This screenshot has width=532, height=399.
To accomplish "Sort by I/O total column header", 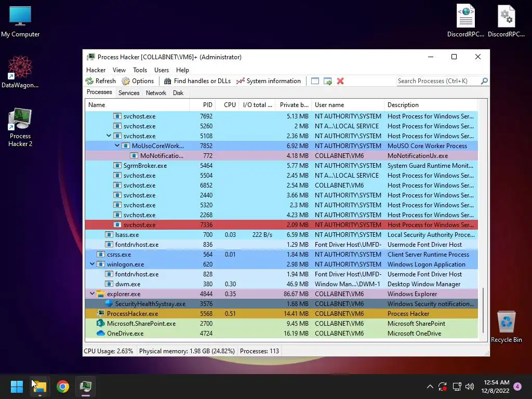I will coord(257,105).
